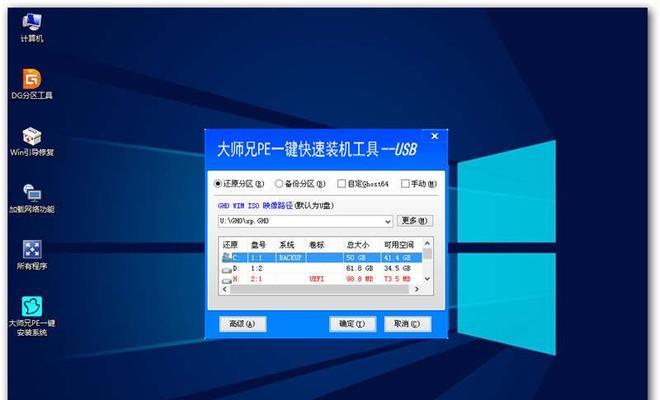The width and height of the screenshot is (660, 400).
Task: Click the 34.5 GB free space cell
Action: [397, 268]
